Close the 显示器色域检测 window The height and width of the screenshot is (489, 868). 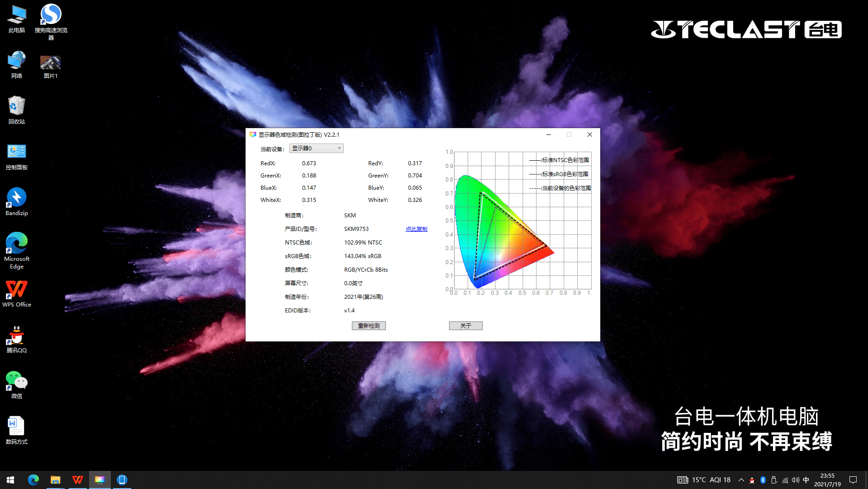click(x=589, y=134)
